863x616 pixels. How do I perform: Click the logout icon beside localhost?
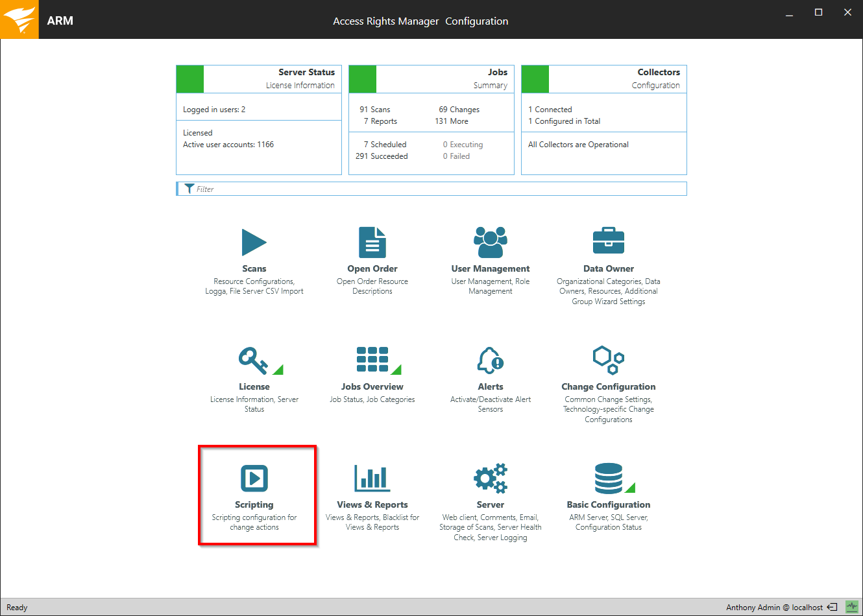[x=832, y=608]
